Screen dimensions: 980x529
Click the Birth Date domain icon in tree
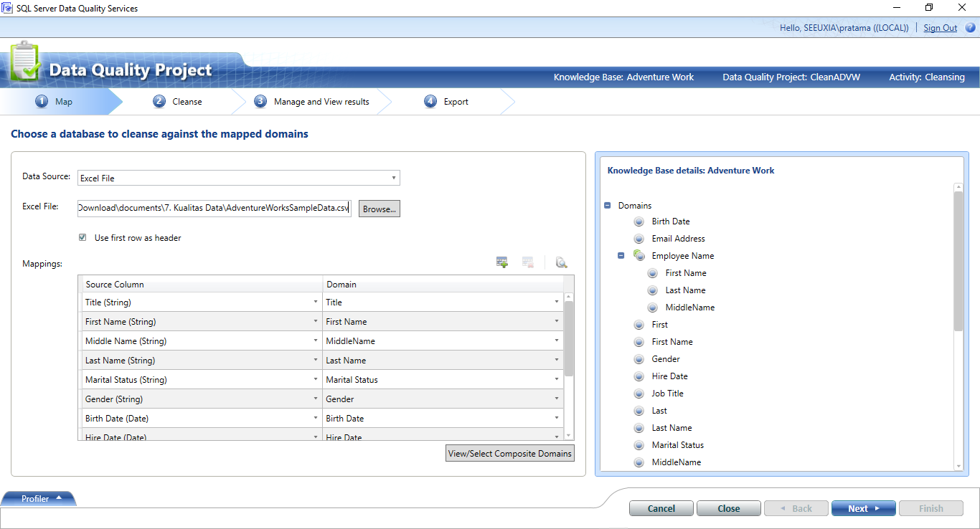click(639, 221)
